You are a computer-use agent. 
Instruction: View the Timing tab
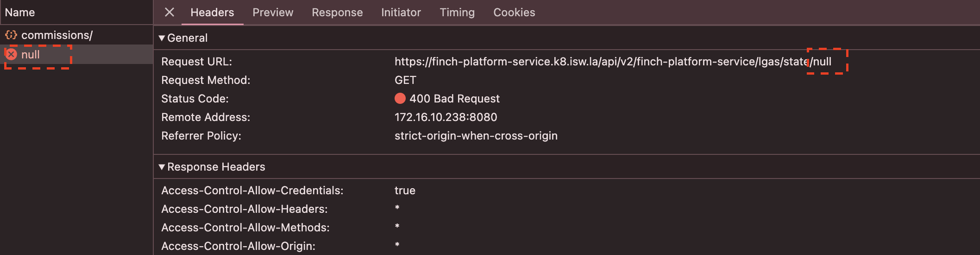pyautogui.click(x=457, y=13)
